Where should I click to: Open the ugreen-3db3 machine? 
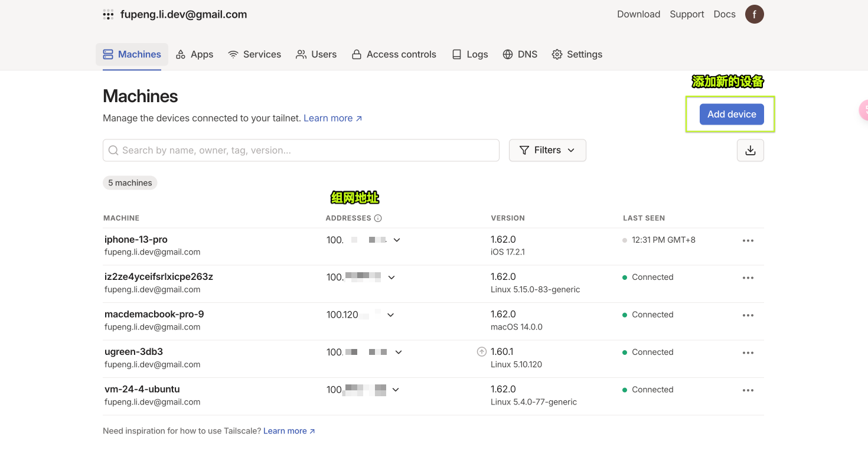(133, 352)
